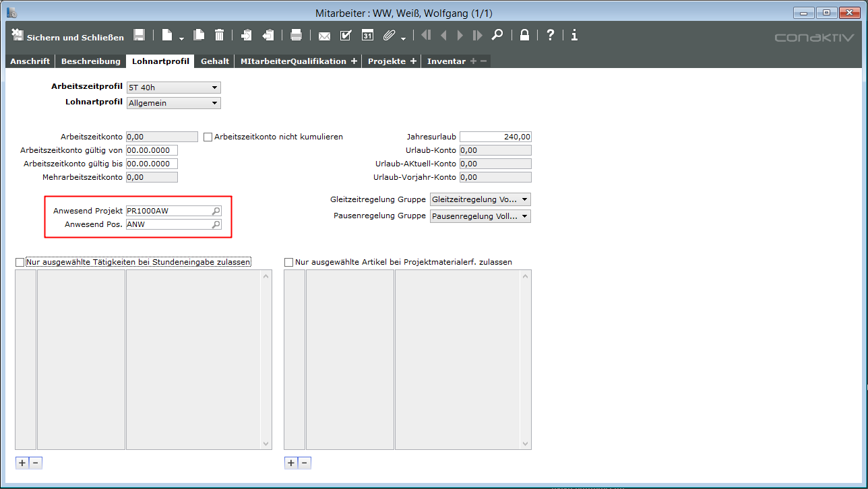Screen dimensions: 868x489
Task: Check Nur ausgewählte Artikel bei Projektmaterialerf. box
Action: tap(289, 262)
